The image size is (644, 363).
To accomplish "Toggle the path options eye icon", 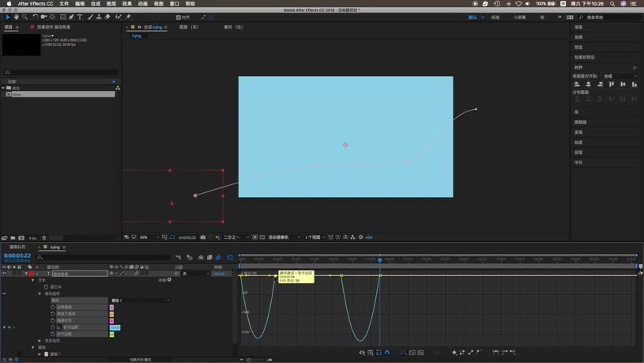I will point(4,293).
